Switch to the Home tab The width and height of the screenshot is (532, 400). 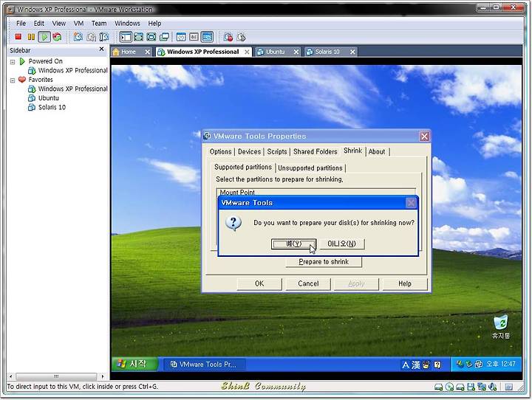click(x=129, y=52)
